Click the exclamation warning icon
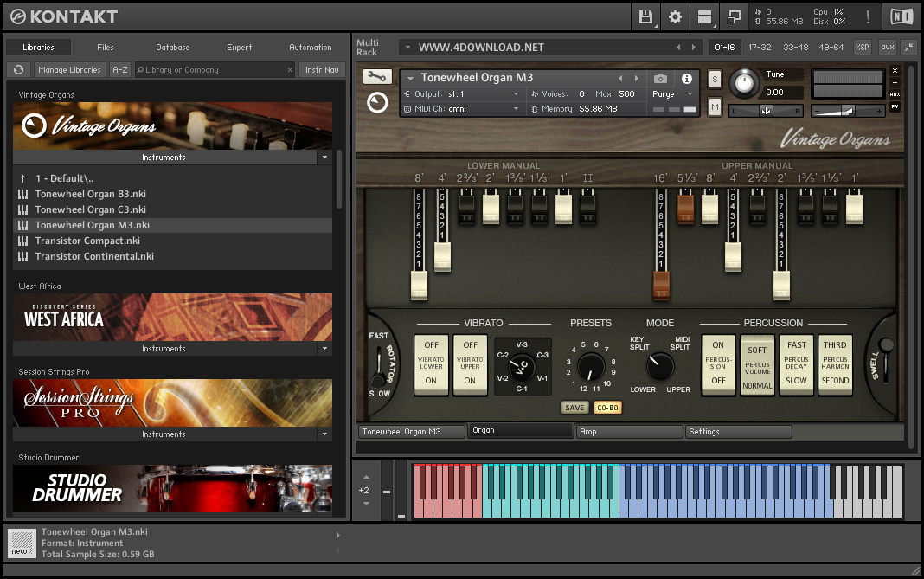 (868, 16)
